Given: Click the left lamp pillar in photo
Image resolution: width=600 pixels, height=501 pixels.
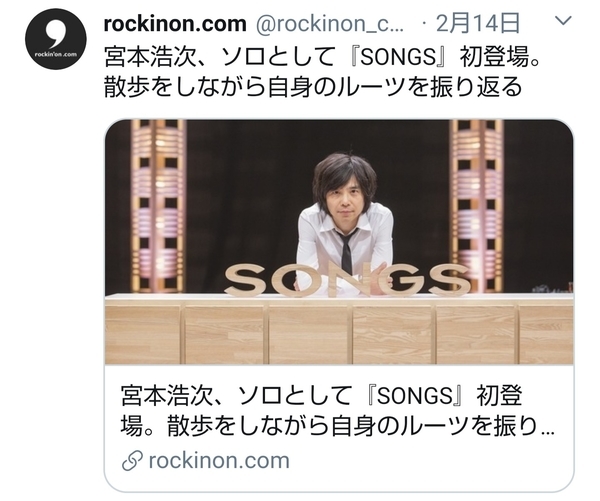Looking at the screenshot, I should pos(158,206).
